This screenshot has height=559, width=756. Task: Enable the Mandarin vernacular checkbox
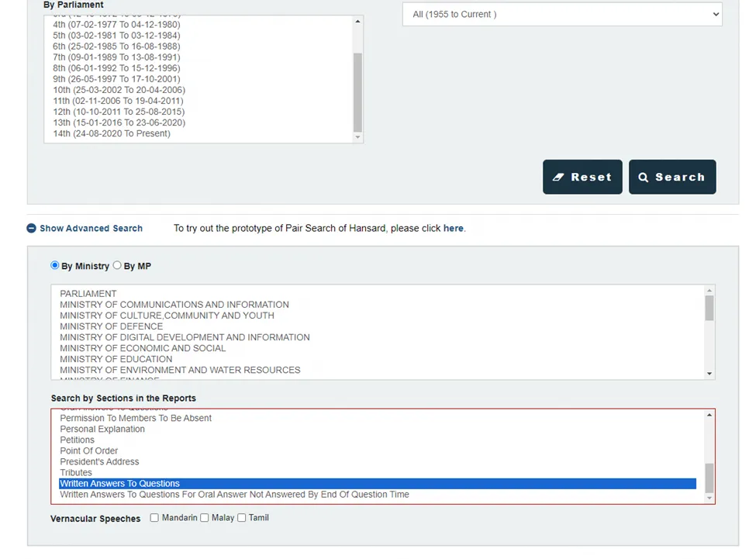pyautogui.click(x=155, y=518)
